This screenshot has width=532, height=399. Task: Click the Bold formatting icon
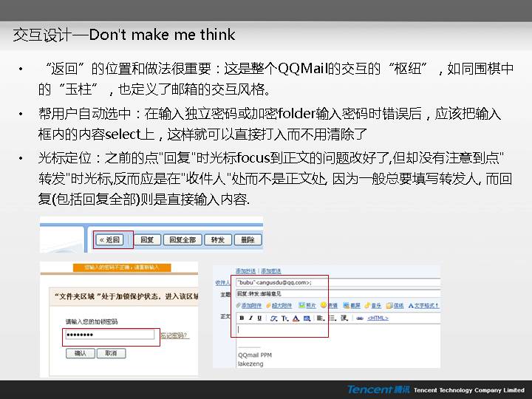click(242, 318)
